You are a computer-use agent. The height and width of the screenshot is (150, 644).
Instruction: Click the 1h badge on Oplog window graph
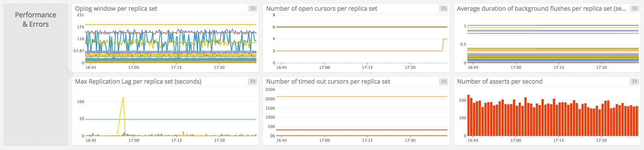tap(253, 8)
